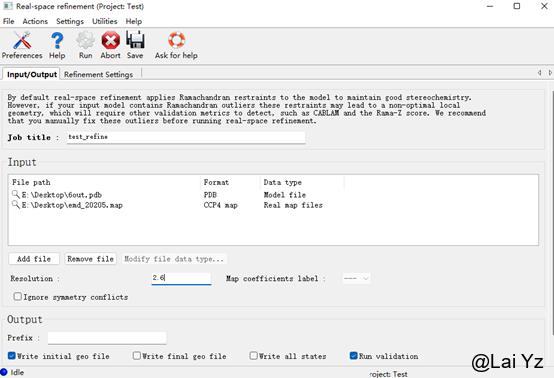The width and height of the screenshot is (554, 378).
Task: Open the Utilities menu
Action: (105, 21)
